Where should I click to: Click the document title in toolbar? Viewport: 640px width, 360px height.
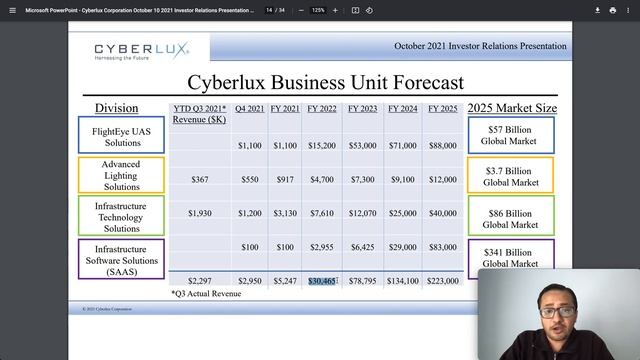pyautogui.click(x=139, y=10)
